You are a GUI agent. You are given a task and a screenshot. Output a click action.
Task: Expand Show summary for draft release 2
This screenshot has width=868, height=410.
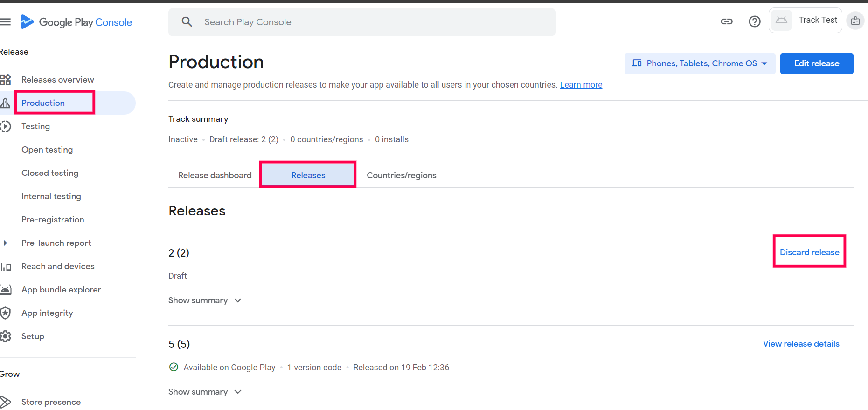tap(205, 300)
